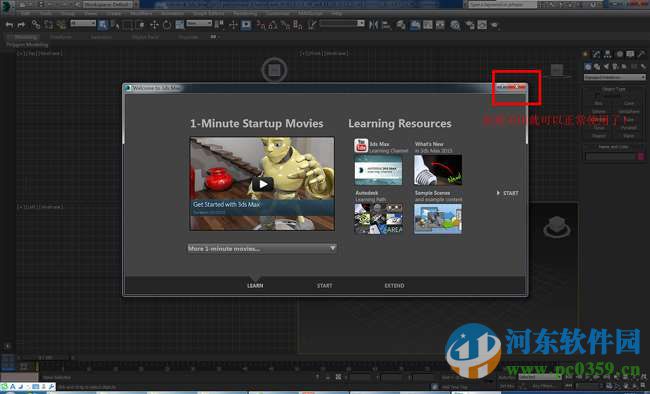650x394 pixels.
Task: Open the Material Editor from toolbar
Action: pyautogui.click(x=455, y=25)
